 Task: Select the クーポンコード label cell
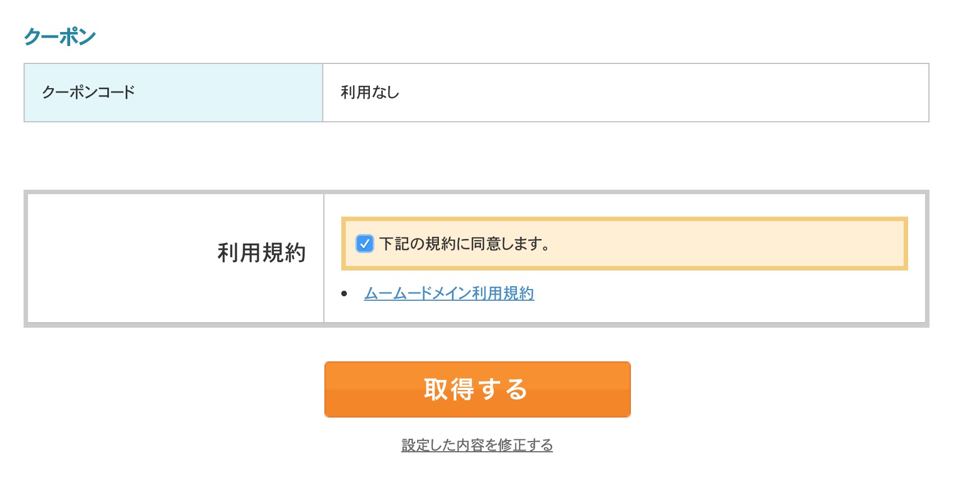(x=173, y=93)
